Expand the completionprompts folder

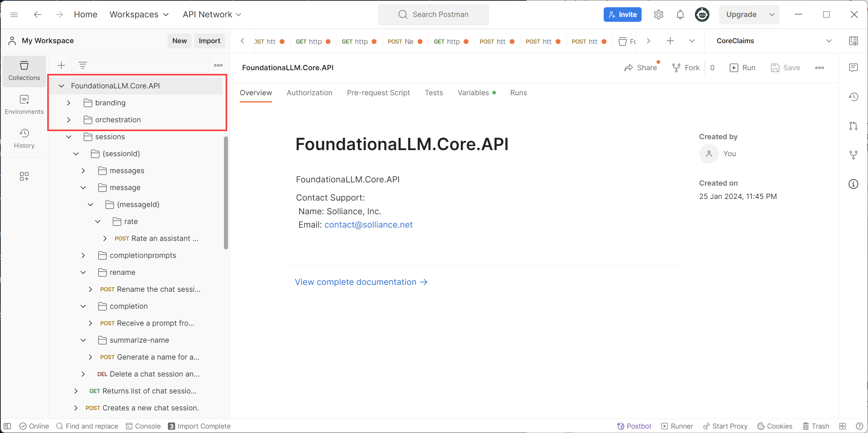click(x=83, y=255)
